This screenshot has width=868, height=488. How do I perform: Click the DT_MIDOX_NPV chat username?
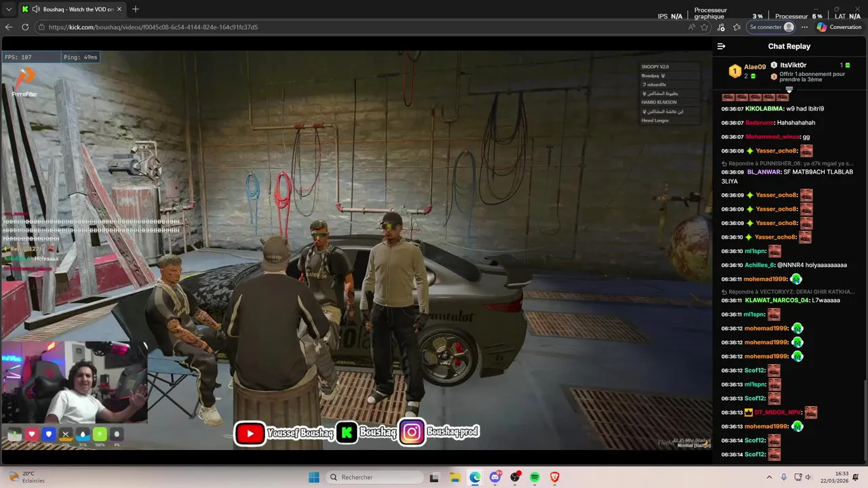pyautogui.click(x=778, y=412)
